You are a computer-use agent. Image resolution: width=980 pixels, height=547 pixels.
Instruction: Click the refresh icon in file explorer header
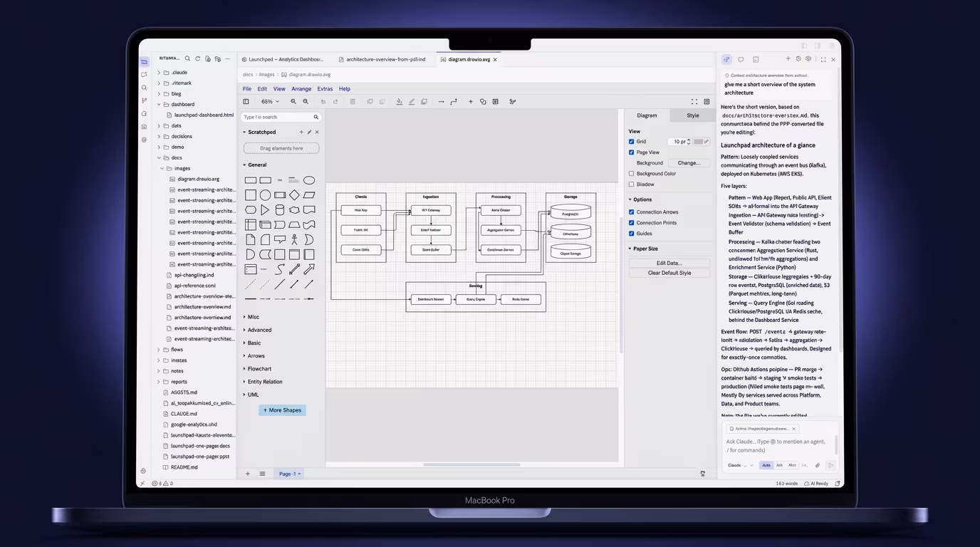tap(198, 58)
